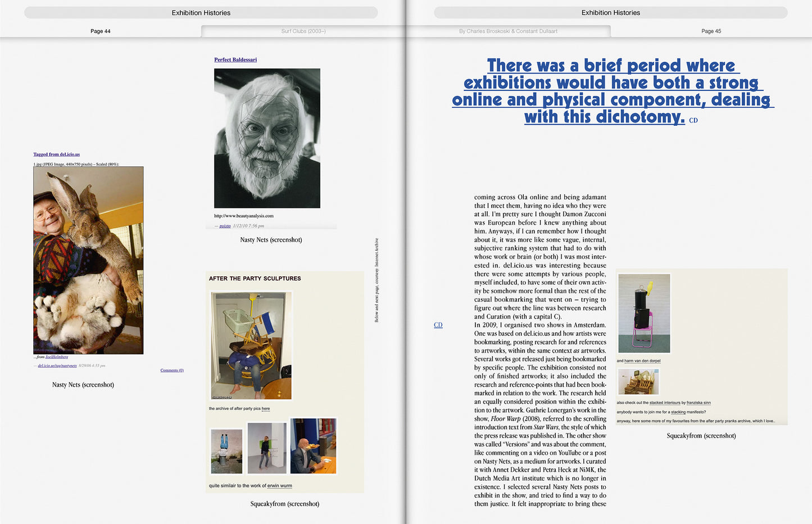Select the Page 45 tab
This screenshot has width=812, height=524.
pos(711,31)
